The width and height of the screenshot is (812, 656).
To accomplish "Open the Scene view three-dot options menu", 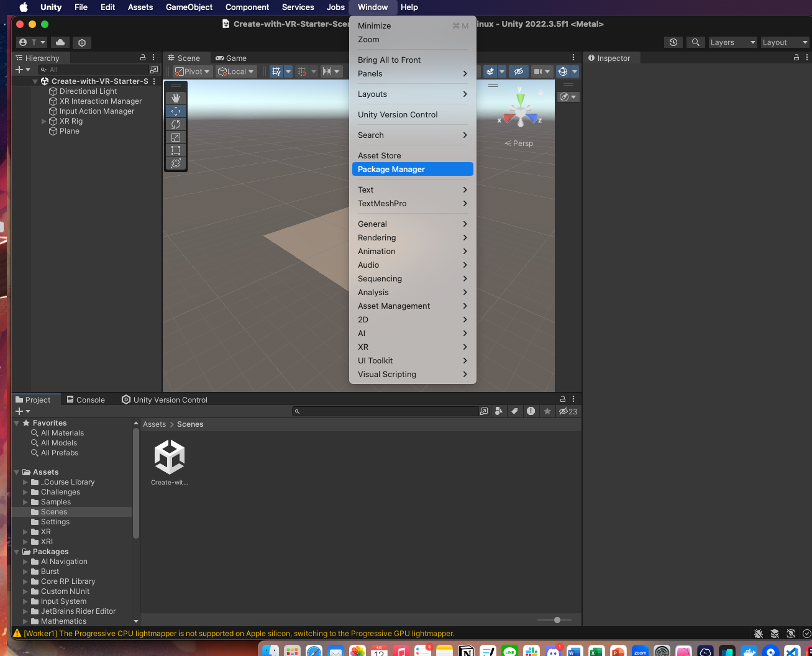I will coord(573,57).
